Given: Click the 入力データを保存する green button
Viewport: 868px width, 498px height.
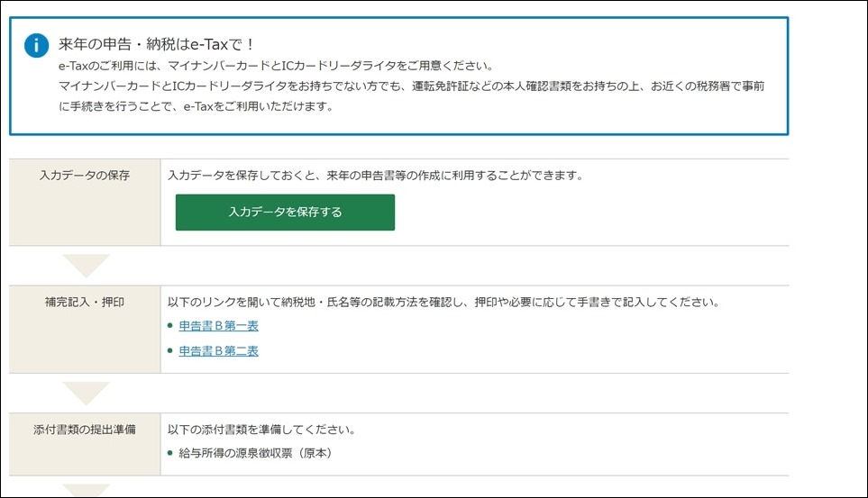Looking at the screenshot, I should point(285,212).
